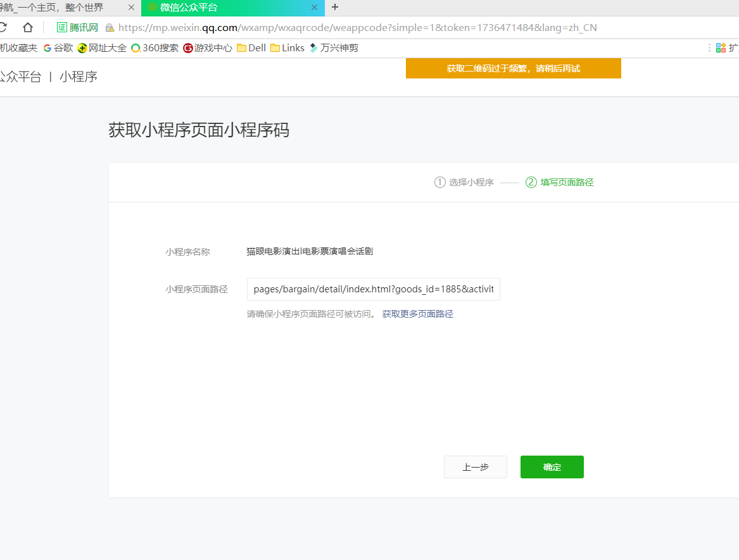Click the lock icon in address bar
The width and height of the screenshot is (739, 560).
[110, 28]
